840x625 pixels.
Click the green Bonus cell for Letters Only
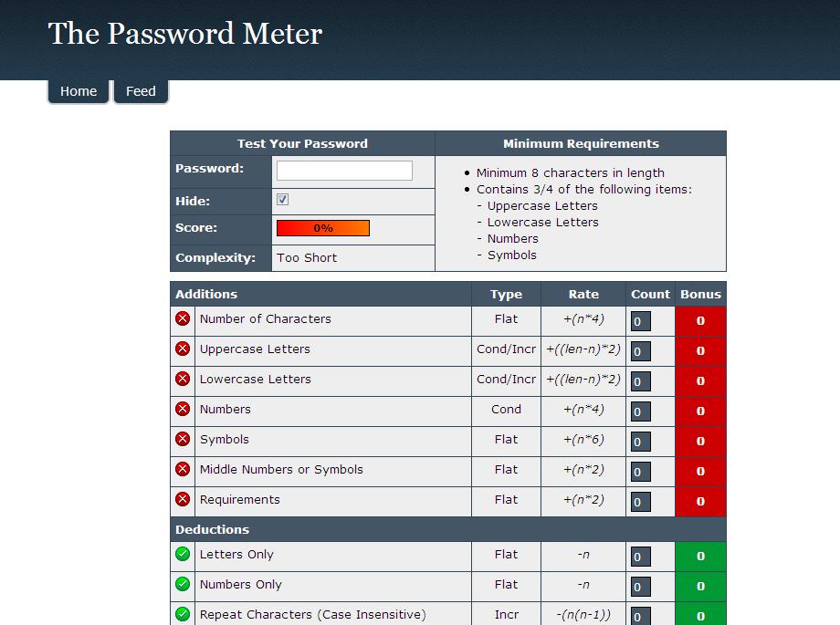(x=700, y=557)
